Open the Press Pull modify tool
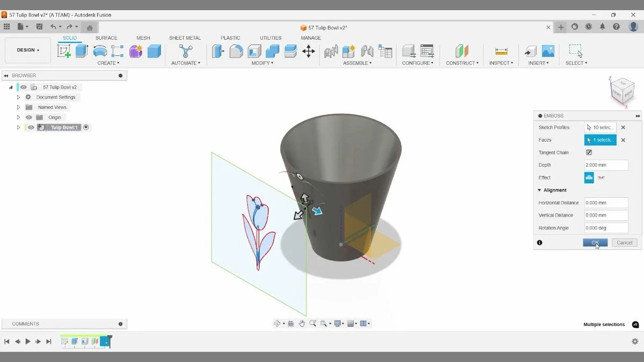The image size is (644, 362). click(218, 51)
